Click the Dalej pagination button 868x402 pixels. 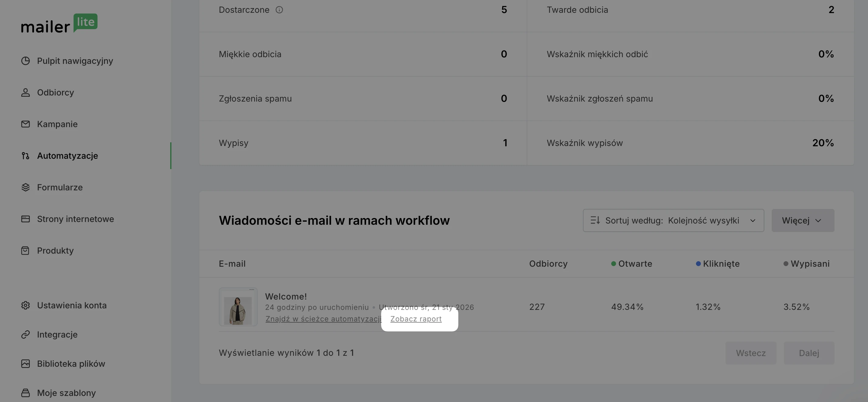point(809,353)
